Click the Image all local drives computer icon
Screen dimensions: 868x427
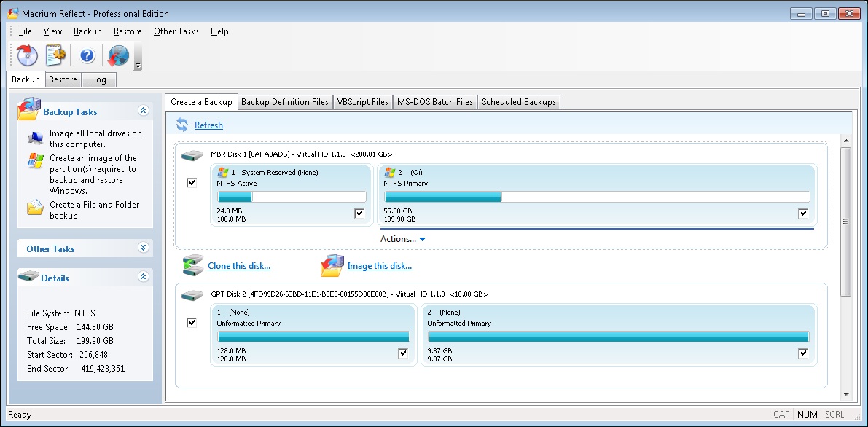(x=36, y=138)
